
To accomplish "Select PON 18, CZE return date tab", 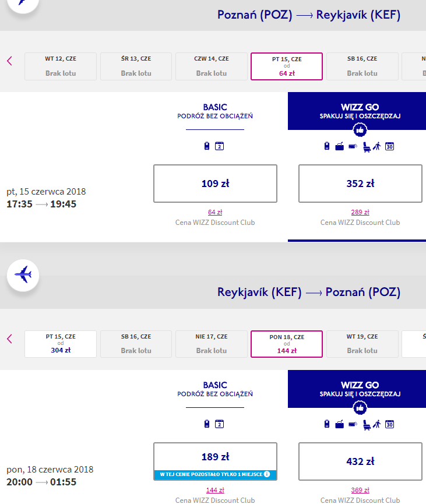I will pyautogui.click(x=287, y=344).
